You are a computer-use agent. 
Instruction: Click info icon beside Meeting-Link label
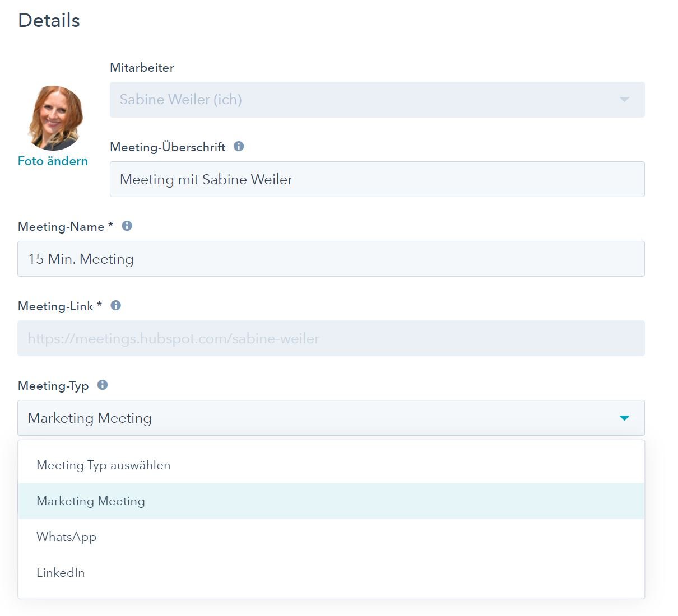pos(116,305)
